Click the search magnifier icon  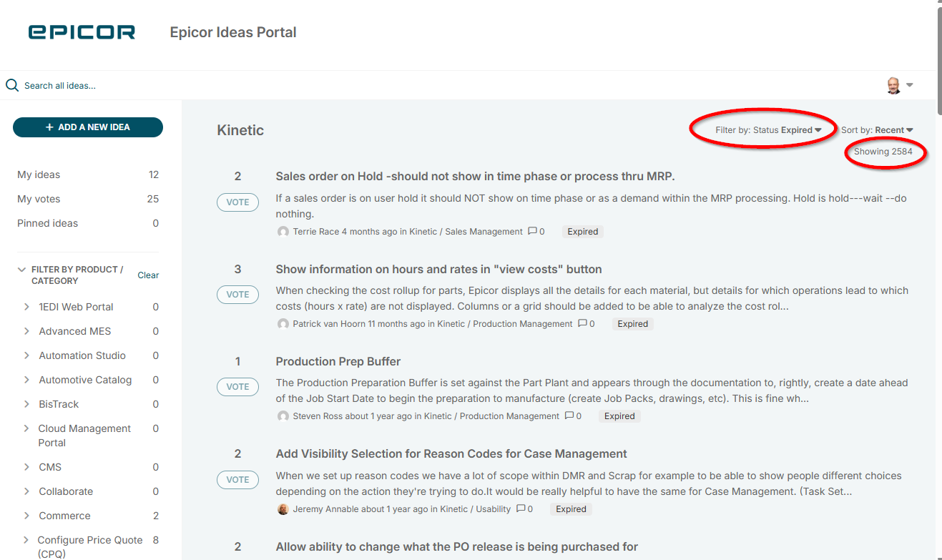(12, 85)
